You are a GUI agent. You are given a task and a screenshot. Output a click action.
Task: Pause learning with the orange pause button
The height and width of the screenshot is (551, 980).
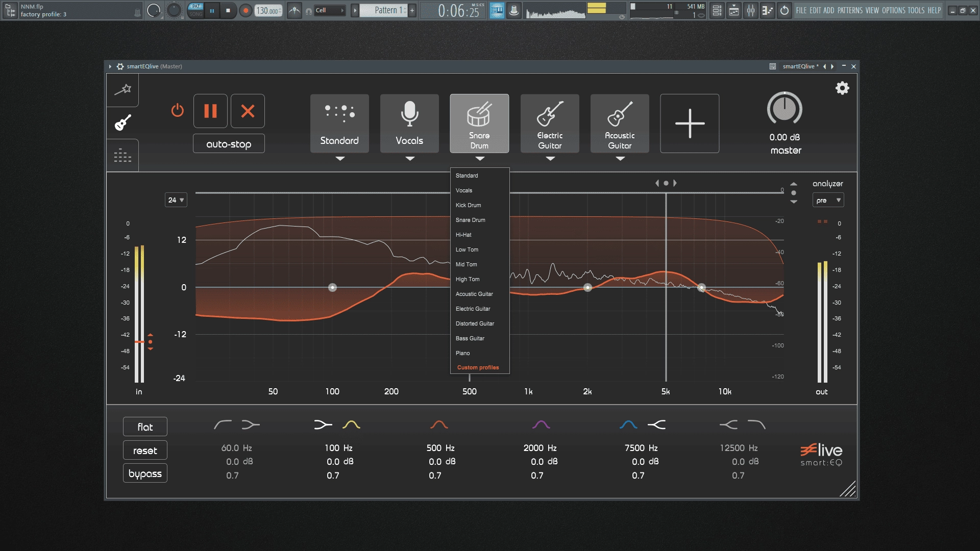pos(210,111)
